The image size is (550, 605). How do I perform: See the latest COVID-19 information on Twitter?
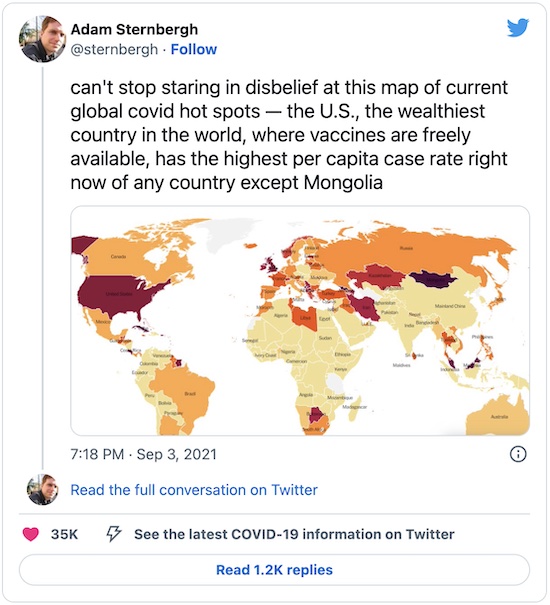tap(294, 534)
